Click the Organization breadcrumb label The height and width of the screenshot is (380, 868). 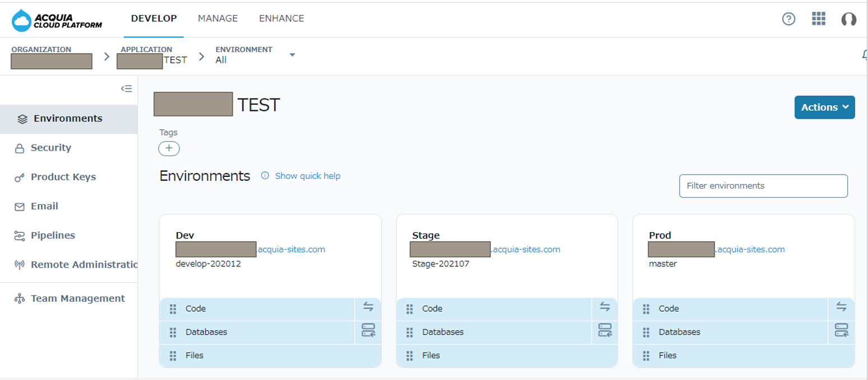(x=41, y=49)
